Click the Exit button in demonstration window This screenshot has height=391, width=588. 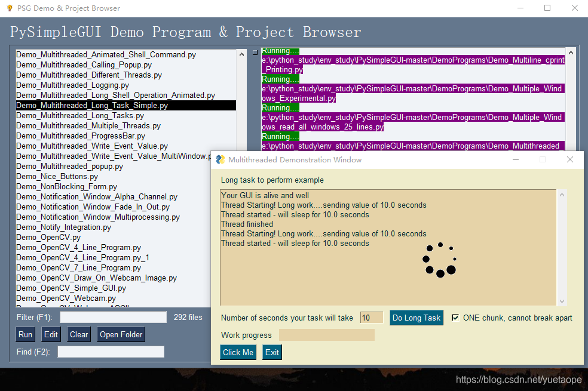[272, 352]
